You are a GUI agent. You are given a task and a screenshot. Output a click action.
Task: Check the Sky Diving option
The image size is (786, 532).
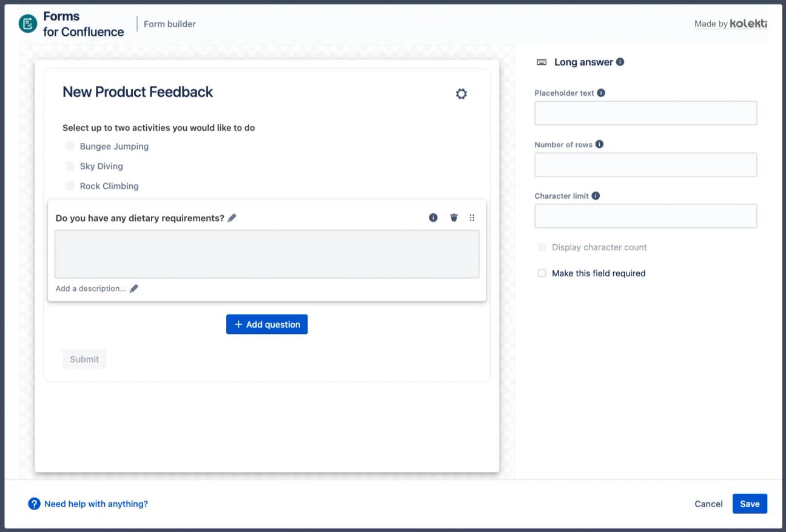70,165
